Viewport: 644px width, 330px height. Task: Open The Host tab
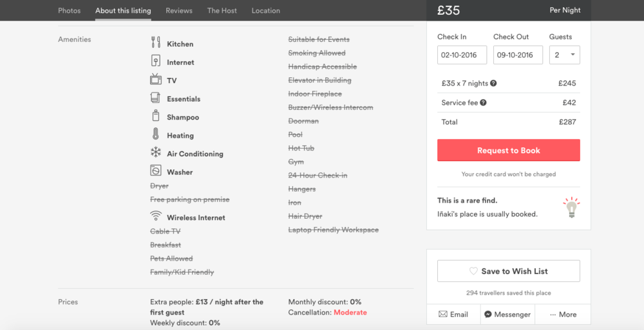[x=222, y=11]
